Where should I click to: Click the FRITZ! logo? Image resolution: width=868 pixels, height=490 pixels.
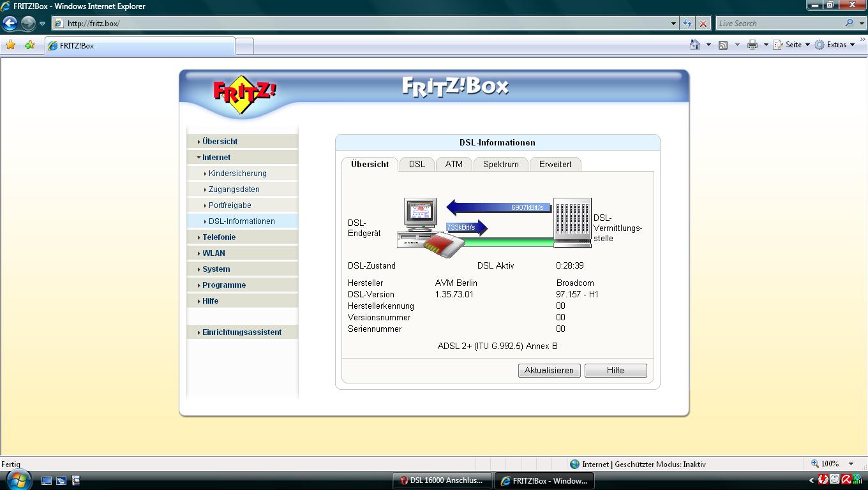point(244,94)
